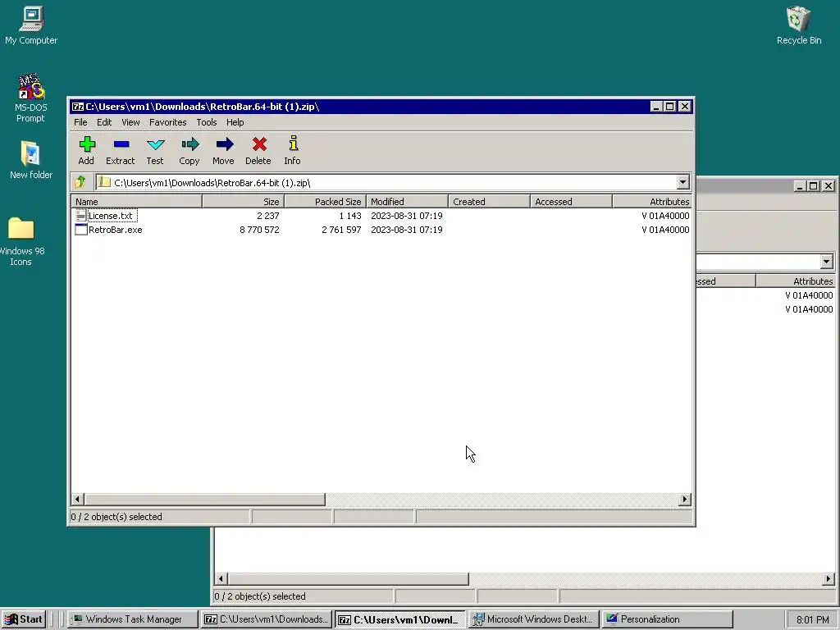Click License.txt size value 2 237
The height and width of the screenshot is (630, 840).
click(x=268, y=216)
